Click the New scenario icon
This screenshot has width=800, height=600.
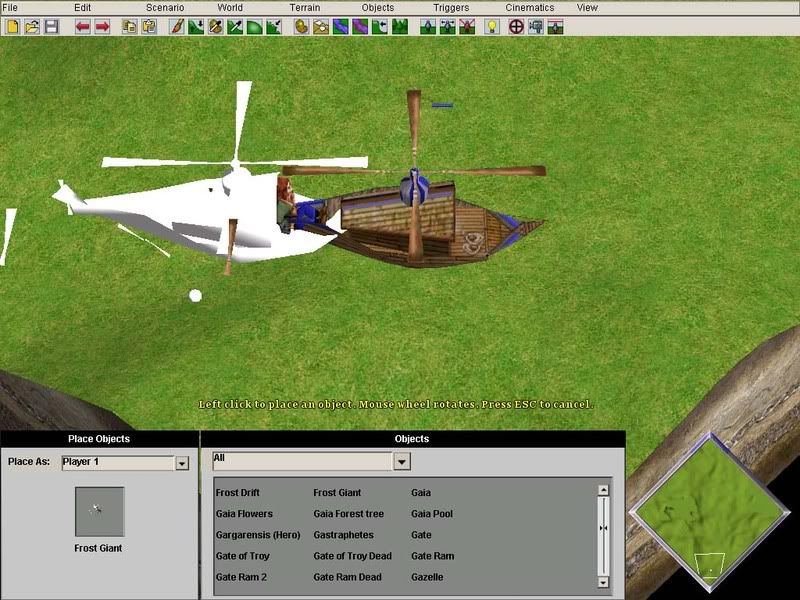click(x=11, y=26)
